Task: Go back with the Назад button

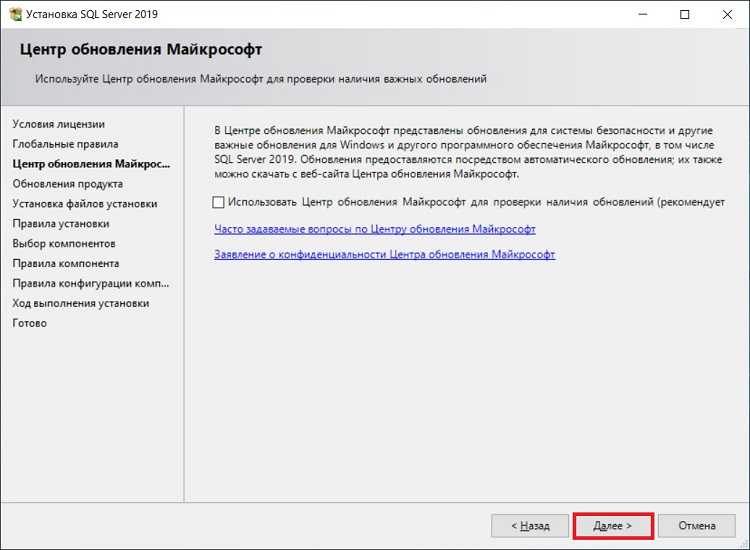Action: [x=530, y=526]
